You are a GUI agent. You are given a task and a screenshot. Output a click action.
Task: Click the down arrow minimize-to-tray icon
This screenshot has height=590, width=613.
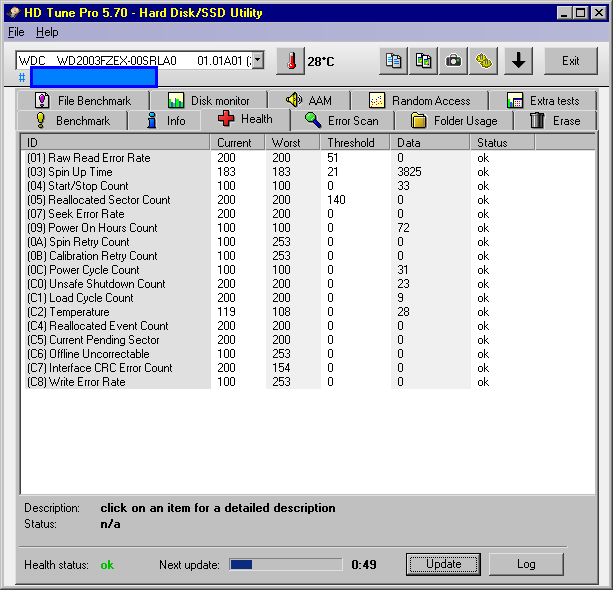(x=518, y=61)
